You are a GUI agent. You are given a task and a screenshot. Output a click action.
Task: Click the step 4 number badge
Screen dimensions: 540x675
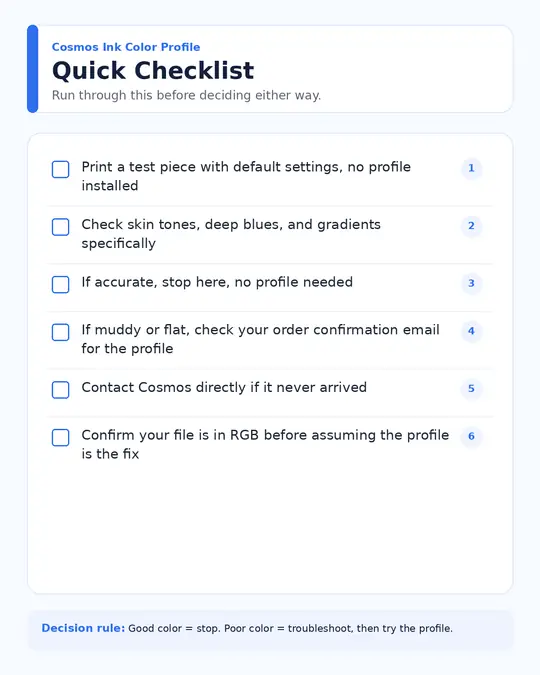point(471,331)
